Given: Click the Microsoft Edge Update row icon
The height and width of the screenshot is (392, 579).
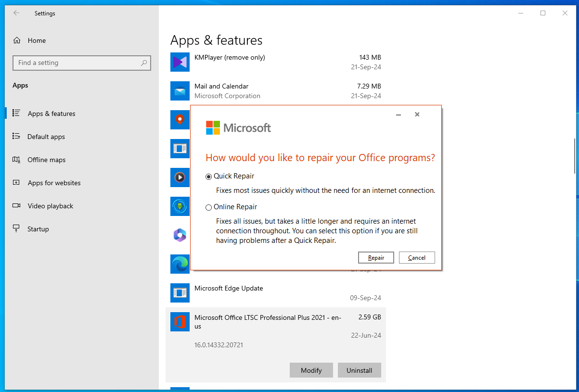Looking at the screenshot, I should point(180,293).
